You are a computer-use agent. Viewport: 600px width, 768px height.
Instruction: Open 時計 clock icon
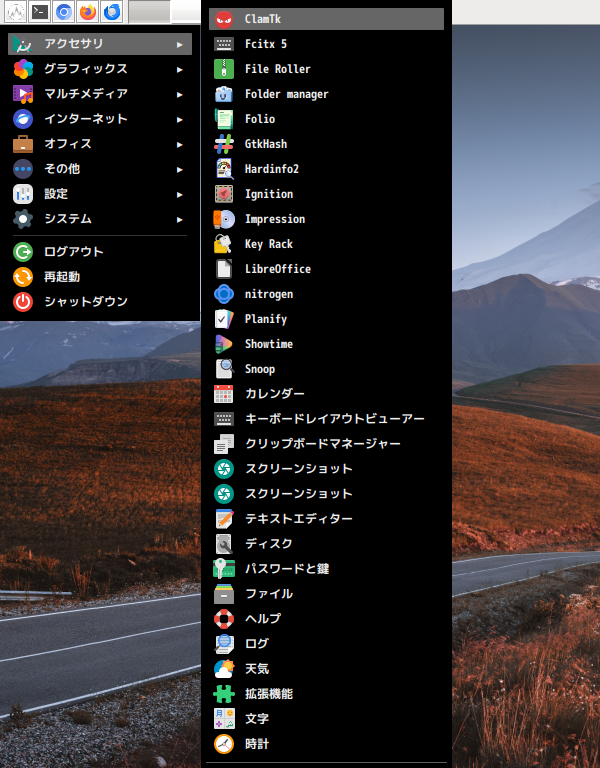click(224, 744)
